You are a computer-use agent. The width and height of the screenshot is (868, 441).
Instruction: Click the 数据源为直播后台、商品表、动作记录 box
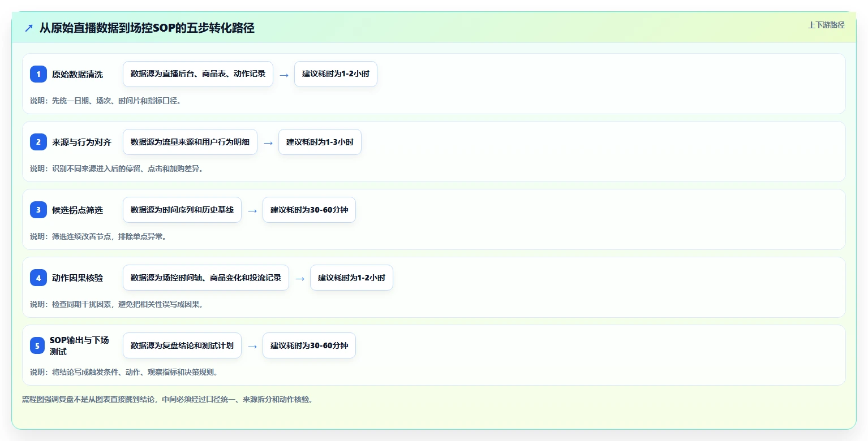point(198,74)
